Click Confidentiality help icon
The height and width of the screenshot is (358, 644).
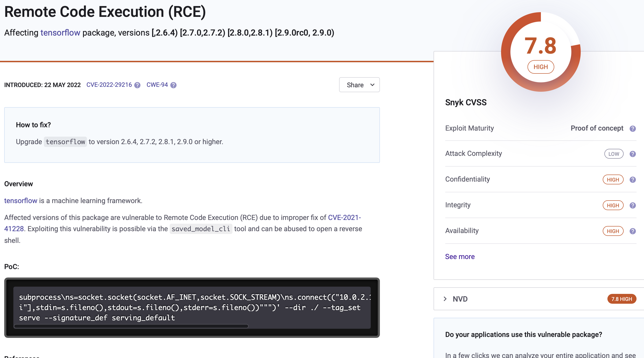click(633, 179)
